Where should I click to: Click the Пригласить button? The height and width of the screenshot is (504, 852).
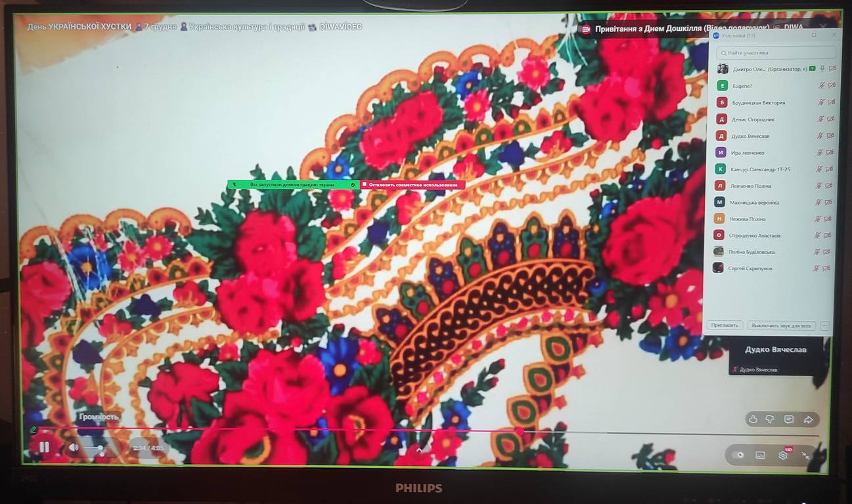pyautogui.click(x=725, y=325)
